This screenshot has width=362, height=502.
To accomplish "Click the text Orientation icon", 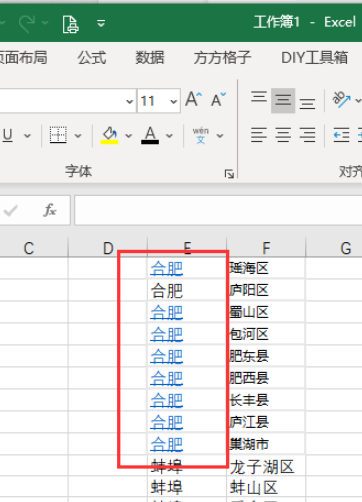I will point(341,100).
